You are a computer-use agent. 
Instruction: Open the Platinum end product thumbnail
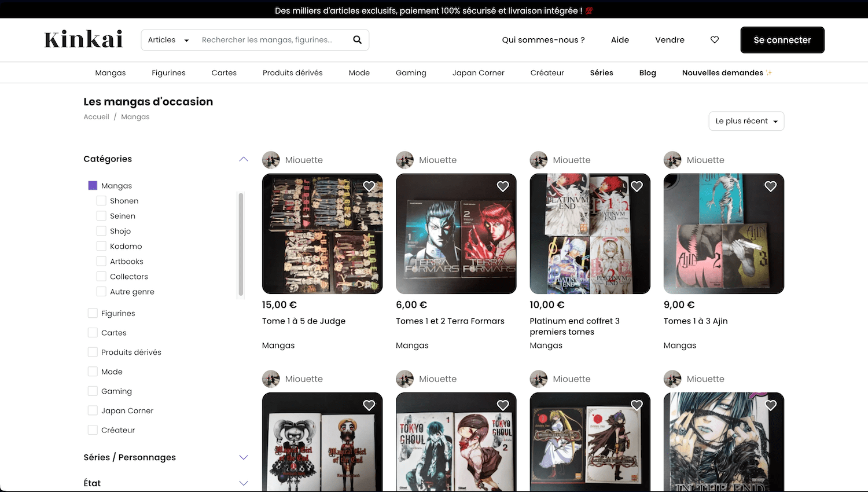(590, 234)
